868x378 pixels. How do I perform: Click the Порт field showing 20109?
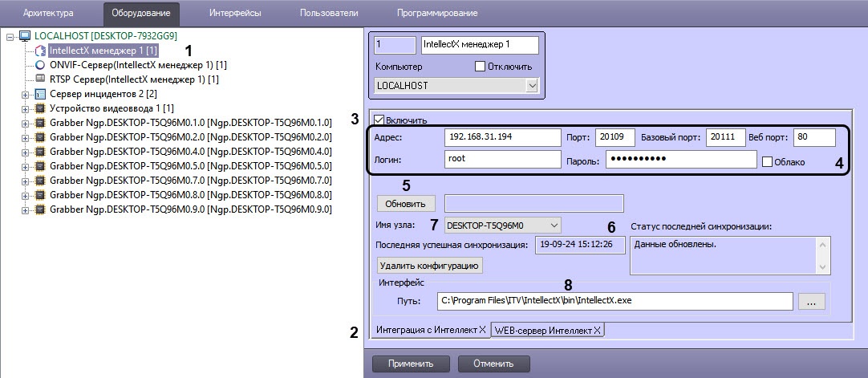614,137
